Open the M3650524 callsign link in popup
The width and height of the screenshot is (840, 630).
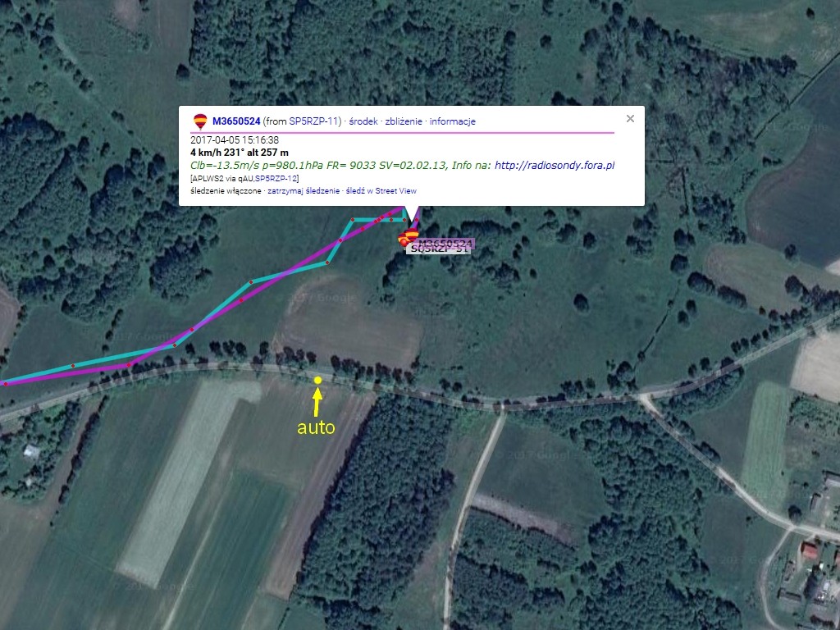tap(236, 121)
